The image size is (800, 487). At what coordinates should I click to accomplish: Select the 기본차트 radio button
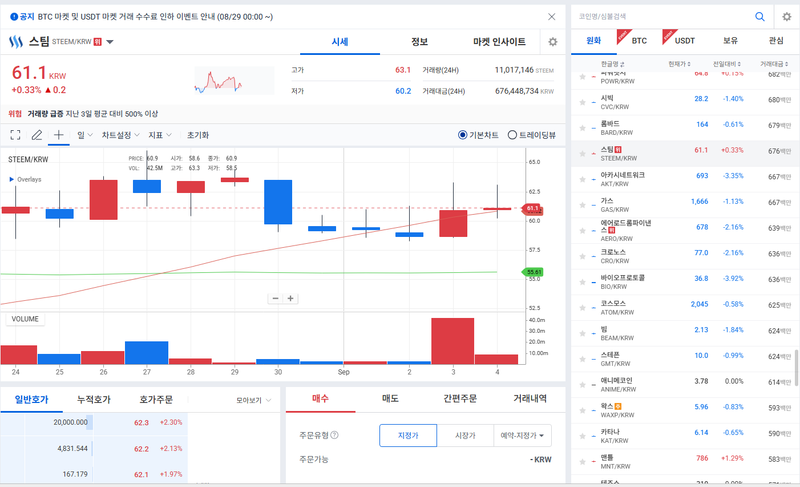pos(462,135)
